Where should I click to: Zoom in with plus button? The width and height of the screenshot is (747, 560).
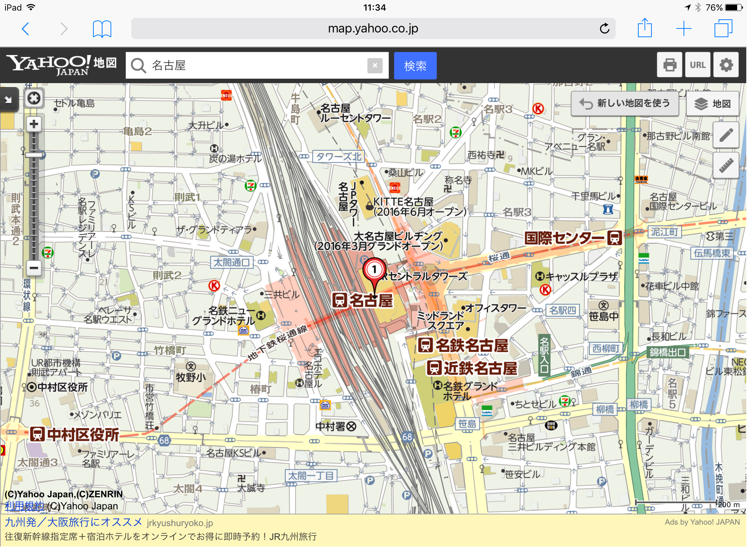coord(34,124)
